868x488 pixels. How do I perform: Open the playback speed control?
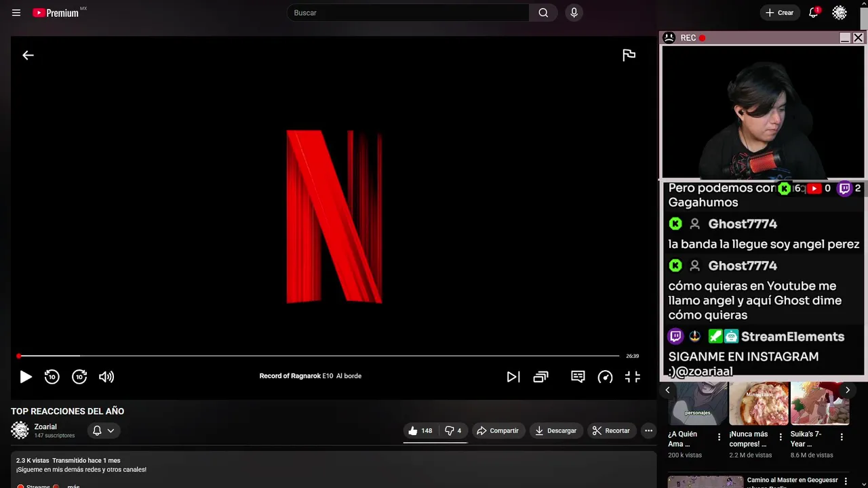[x=605, y=377]
